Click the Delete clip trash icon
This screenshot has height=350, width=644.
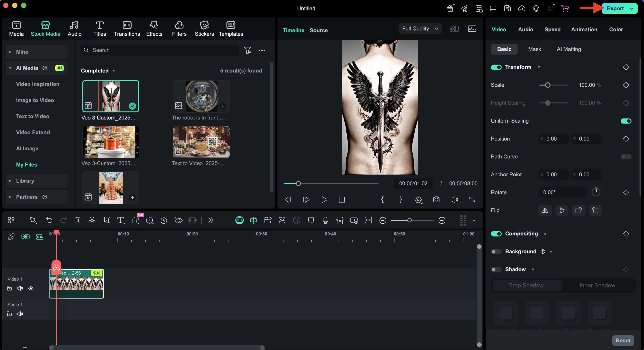point(78,220)
